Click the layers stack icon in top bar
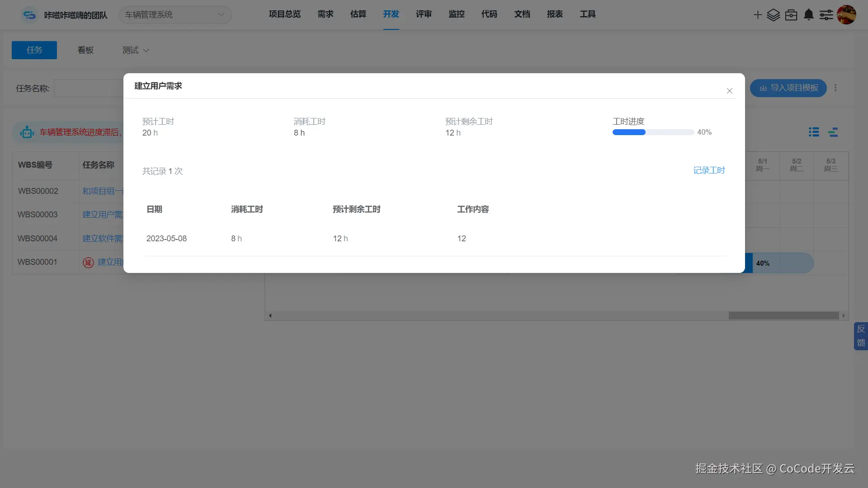This screenshot has width=868, height=488. point(774,15)
